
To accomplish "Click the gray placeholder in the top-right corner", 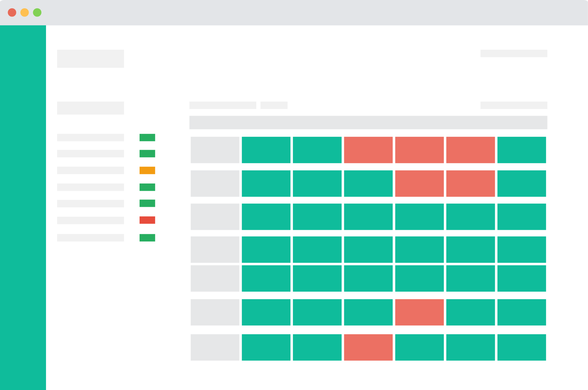I will (514, 53).
